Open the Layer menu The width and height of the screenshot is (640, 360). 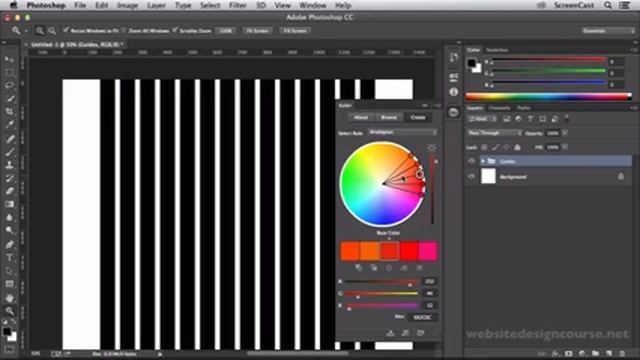[x=156, y=5]
